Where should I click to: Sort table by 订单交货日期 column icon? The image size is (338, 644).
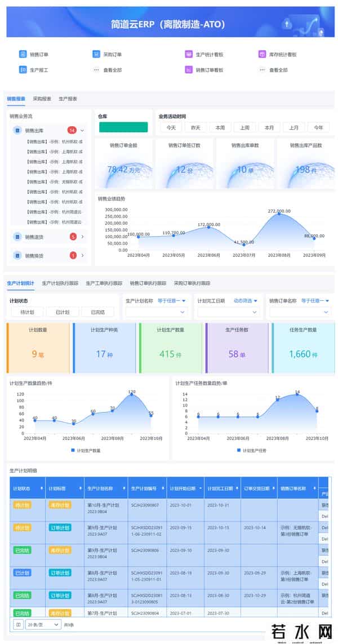point(274,488)
